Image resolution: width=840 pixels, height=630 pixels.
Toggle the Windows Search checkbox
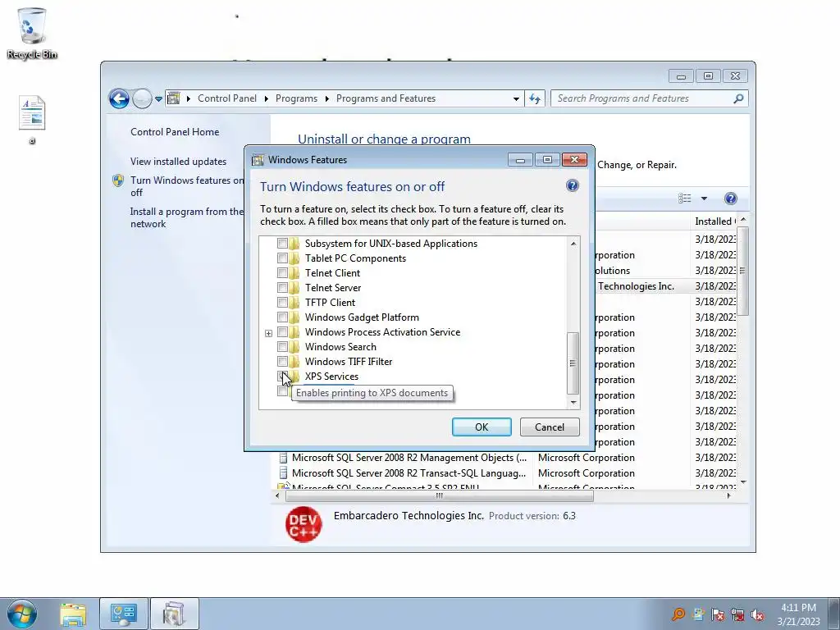(x=282, y=347)
